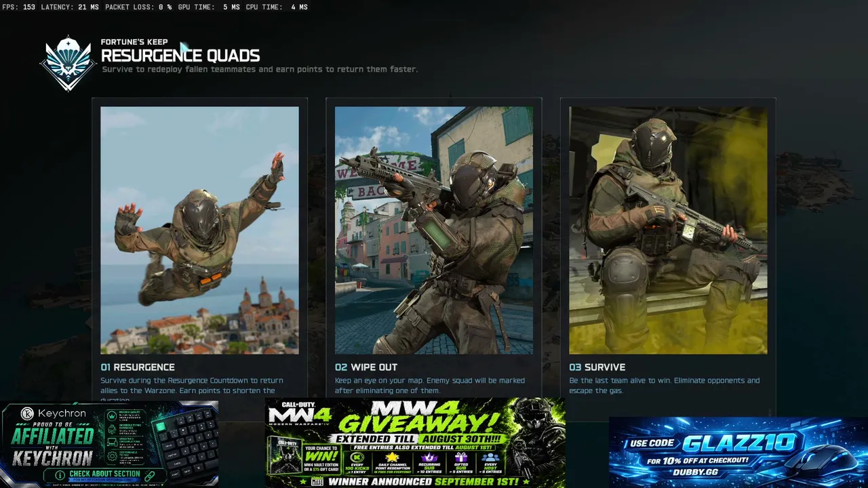
Task: Click the "CHECK ABOUT SECTION" label
Action: pyautogui.click(x=104, y=474)
